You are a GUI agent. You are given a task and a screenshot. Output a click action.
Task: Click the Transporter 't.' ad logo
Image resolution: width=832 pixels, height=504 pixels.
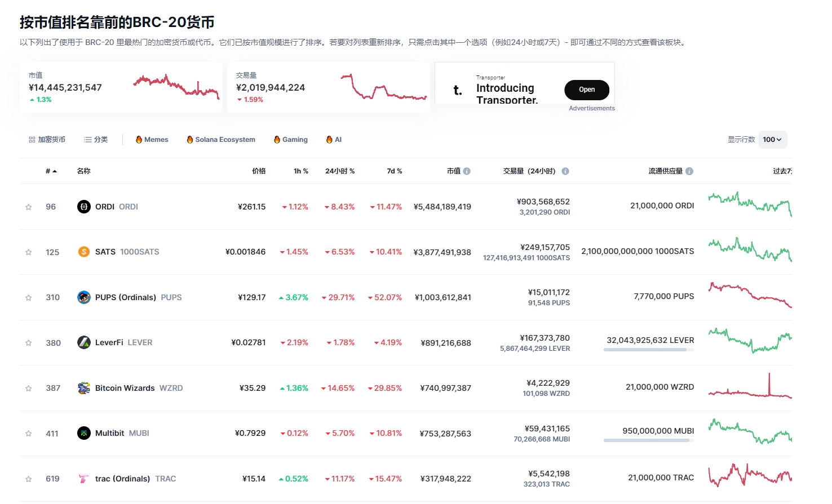[x=458, y=90]
